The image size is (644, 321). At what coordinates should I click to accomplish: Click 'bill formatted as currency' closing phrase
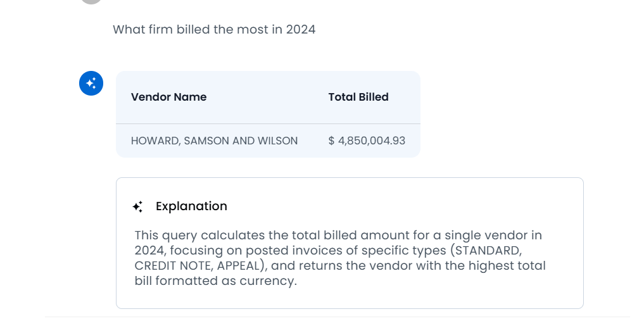[215, 281]
